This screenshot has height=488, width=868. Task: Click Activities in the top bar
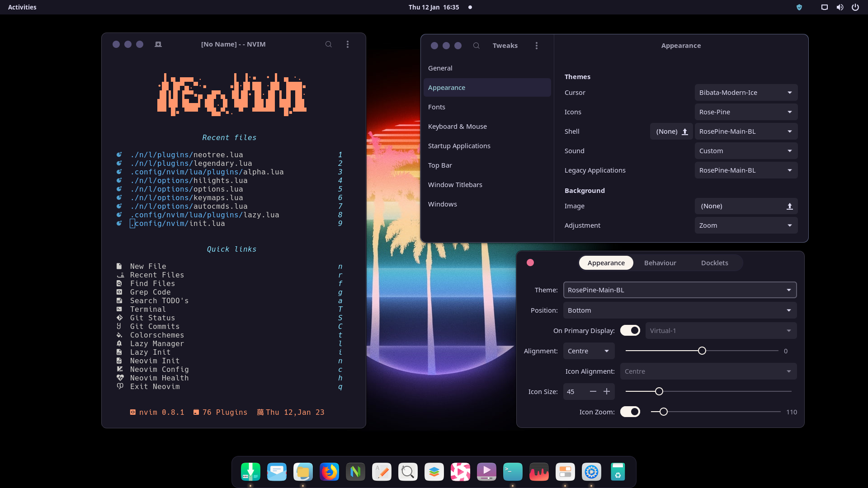point(22,7)
